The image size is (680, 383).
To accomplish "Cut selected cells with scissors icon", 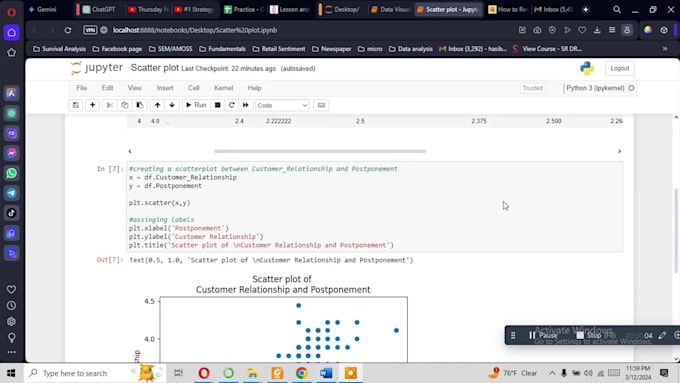I will (109, 105).
